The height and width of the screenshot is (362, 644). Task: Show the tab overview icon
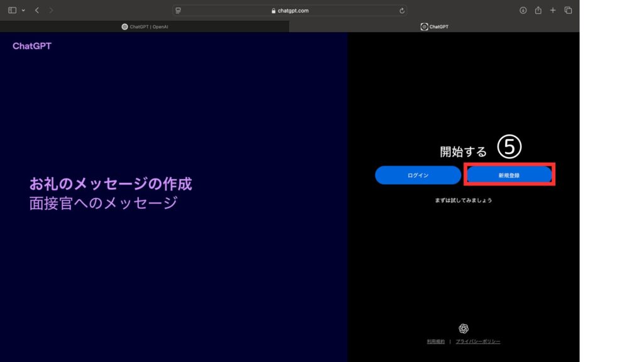click(x=568, y=10)
